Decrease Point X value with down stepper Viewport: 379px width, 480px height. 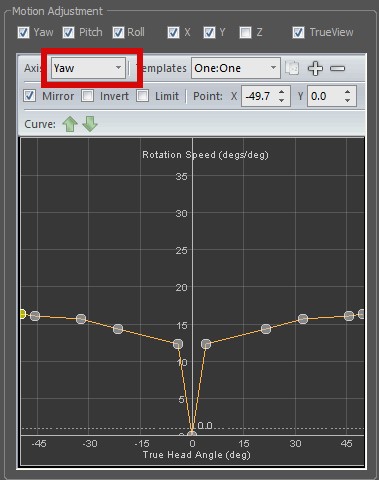coord(282,100)
